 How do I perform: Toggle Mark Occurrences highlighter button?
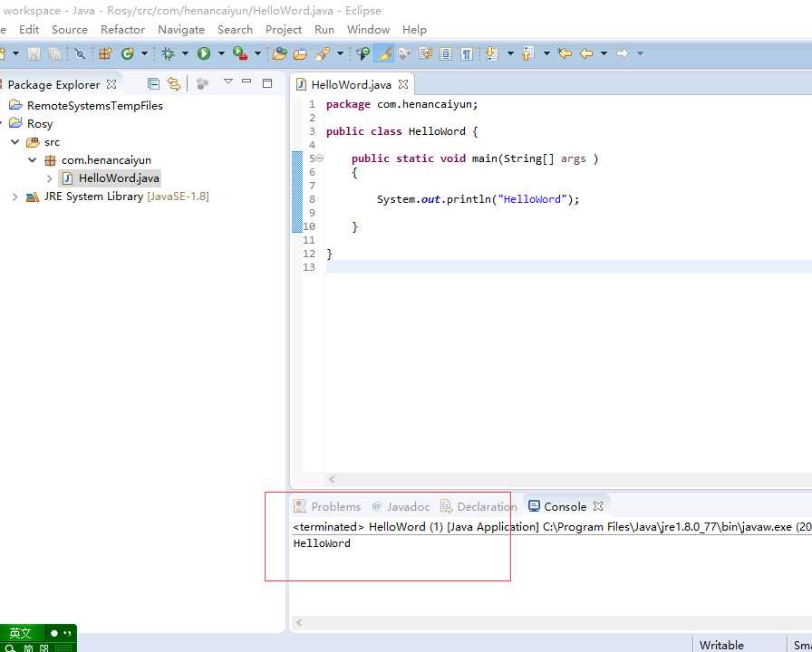tap(383, 53)
